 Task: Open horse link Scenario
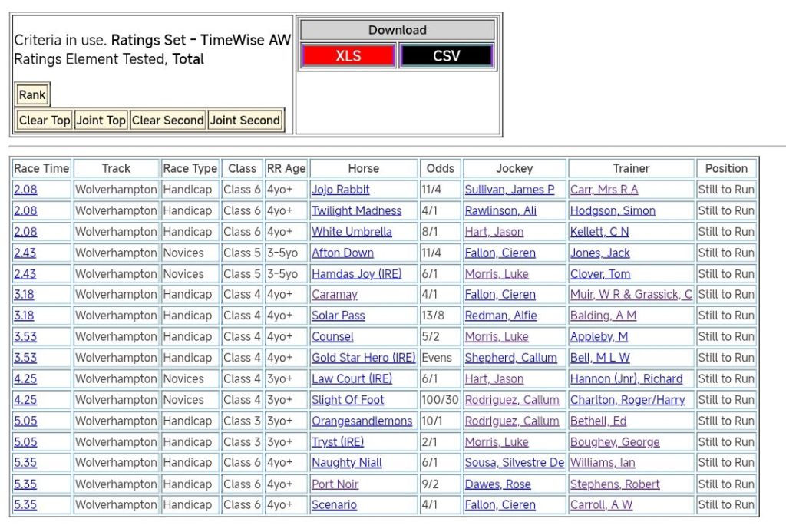pos(334,505)
